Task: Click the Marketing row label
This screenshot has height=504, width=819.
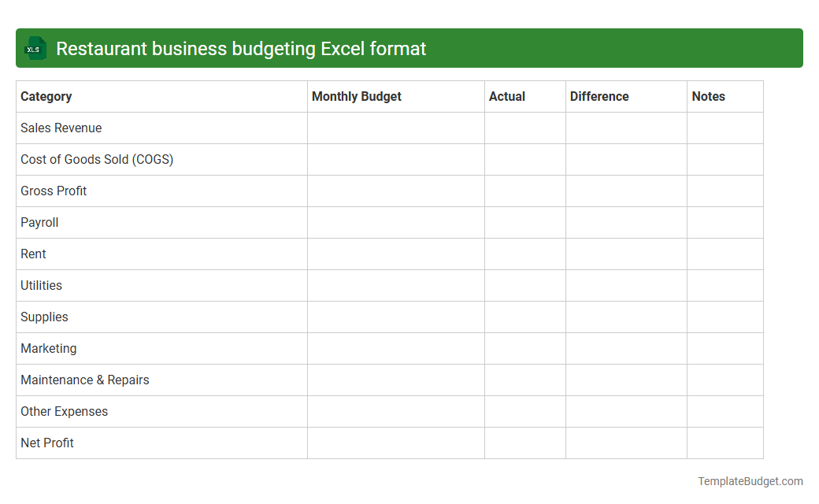Action: point(48,348)
